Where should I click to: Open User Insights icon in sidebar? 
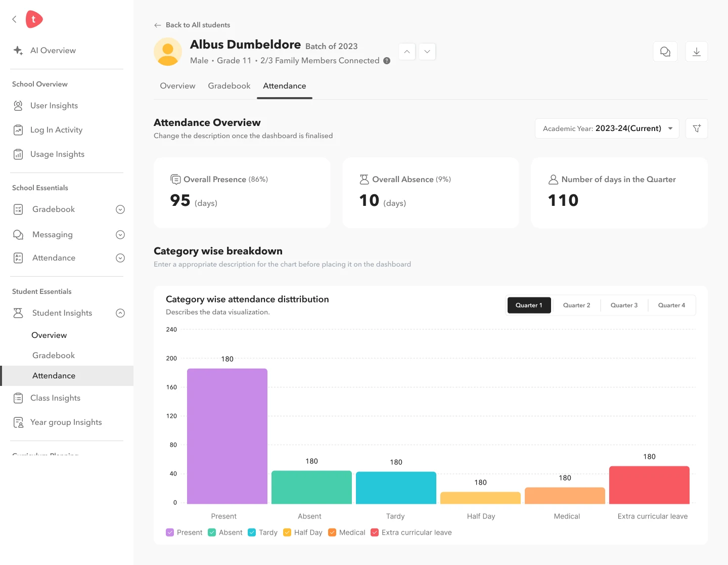18,105
